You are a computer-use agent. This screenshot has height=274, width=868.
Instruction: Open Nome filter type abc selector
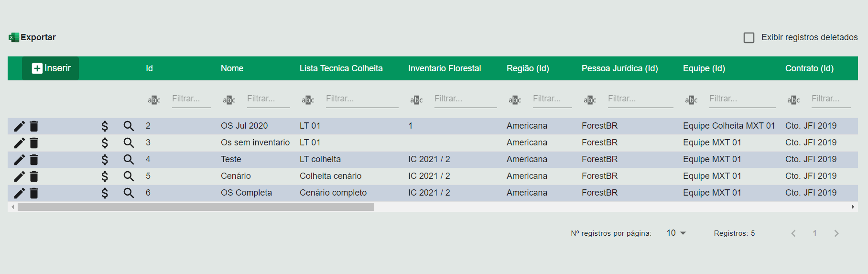(x=229, y=99)
